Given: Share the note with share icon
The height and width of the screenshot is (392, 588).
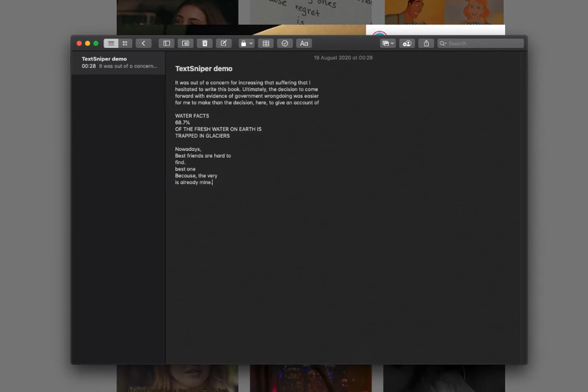Looking at the screenshot, I should coord(427,44).
